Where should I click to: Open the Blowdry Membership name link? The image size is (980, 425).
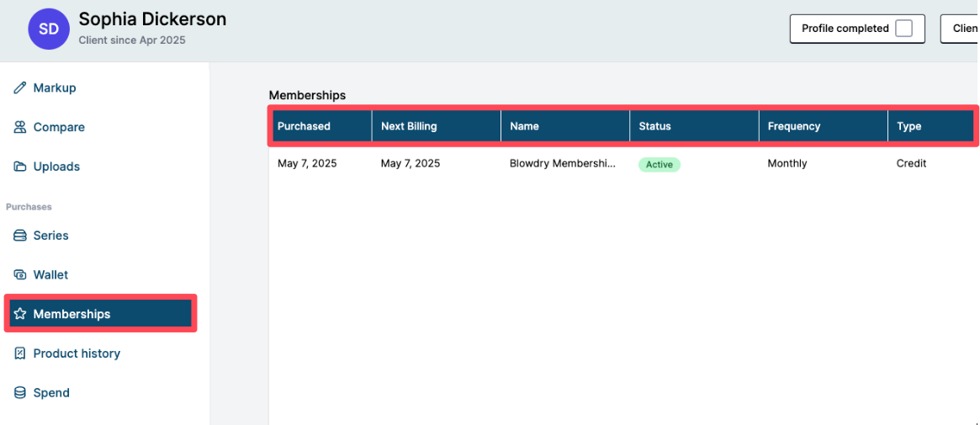click(x=562, y=164)
